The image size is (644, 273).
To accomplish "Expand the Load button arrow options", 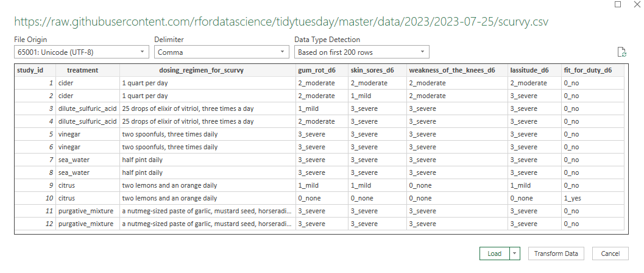I will tap(515, 253).
